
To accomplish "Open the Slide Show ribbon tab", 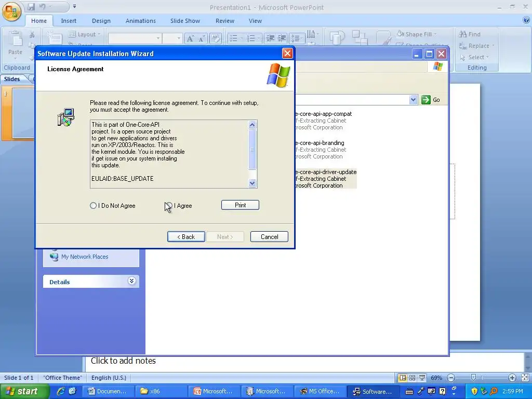I will coord(185,21).
